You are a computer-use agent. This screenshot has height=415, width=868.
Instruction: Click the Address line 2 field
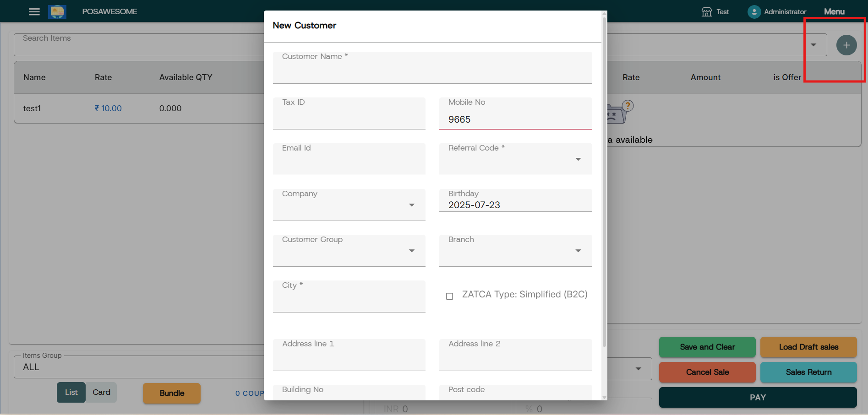click(515, 355)
